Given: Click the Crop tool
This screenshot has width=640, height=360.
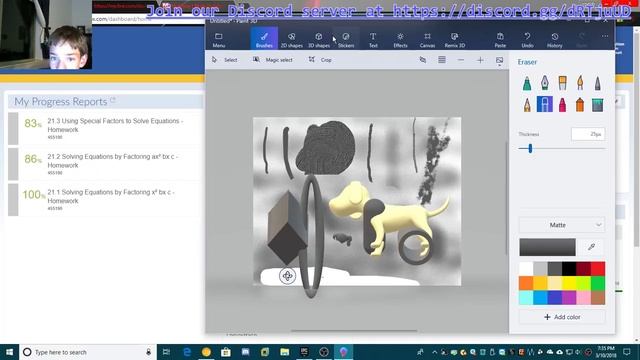Looking at the screenshot, I should [x=320, y=60].
